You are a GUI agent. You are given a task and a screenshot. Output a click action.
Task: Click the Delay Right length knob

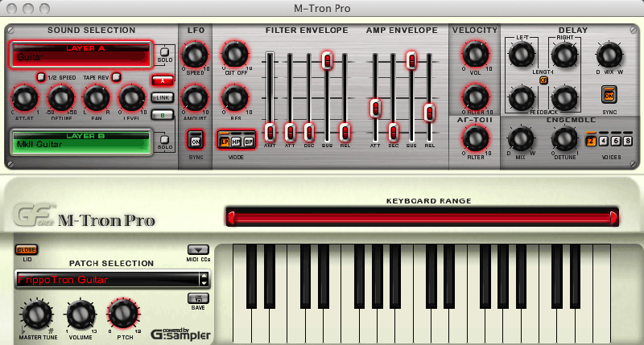tap(564, 55)
